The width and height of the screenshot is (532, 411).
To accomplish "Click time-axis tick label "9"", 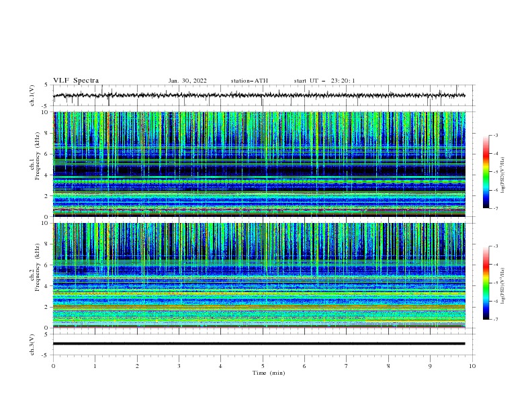I will (430, 366).
